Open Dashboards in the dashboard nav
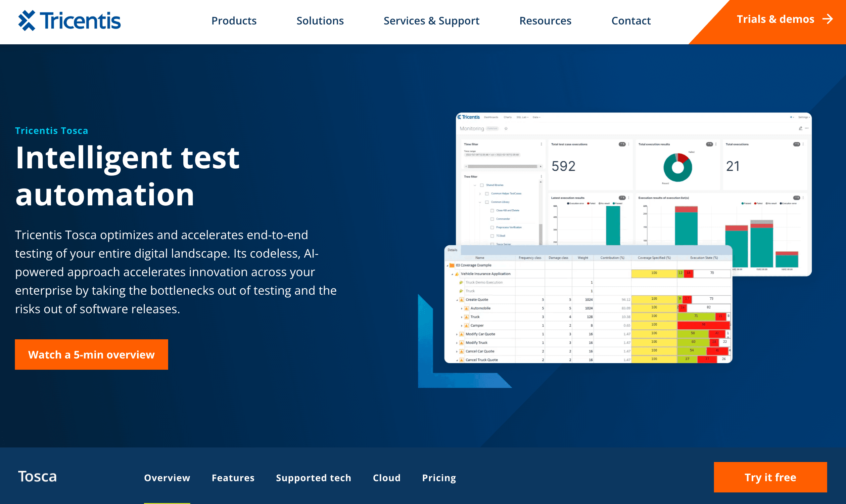 [491, 117]
